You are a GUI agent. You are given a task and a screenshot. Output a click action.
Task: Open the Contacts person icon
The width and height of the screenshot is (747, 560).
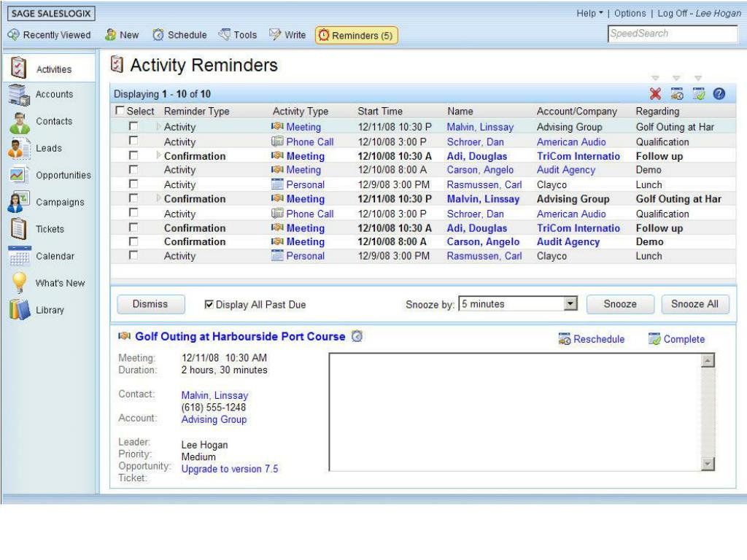click(20, 122)
